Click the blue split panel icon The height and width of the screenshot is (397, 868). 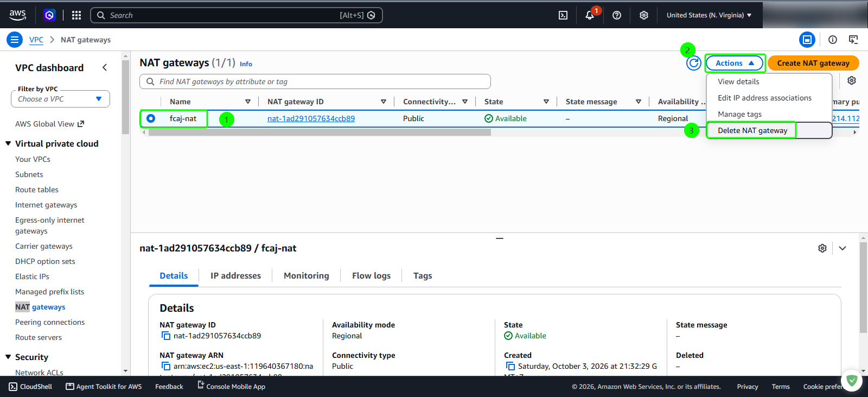(807, 40)
